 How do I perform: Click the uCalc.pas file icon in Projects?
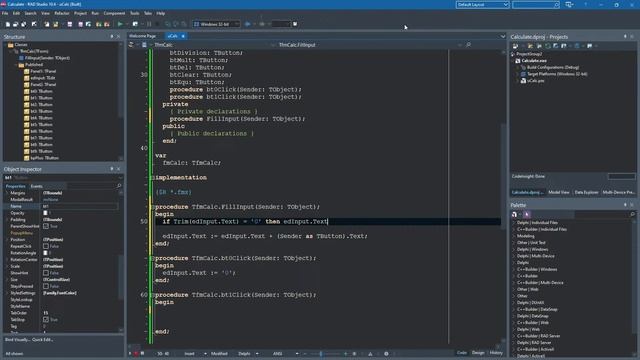click(523, 81)
